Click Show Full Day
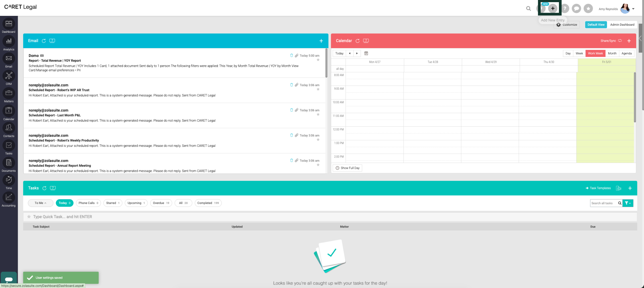 347,168
